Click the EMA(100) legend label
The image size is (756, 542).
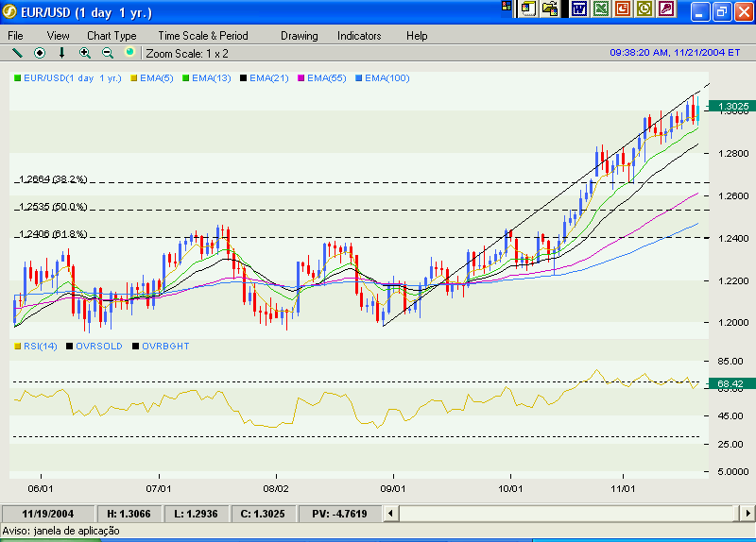click(x=387, y=78)
